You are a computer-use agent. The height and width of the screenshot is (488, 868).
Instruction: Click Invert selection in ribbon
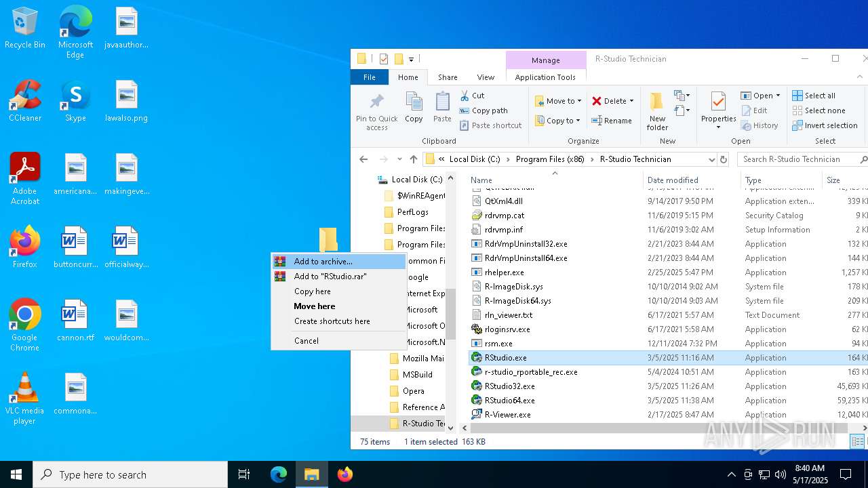(825, 125)
